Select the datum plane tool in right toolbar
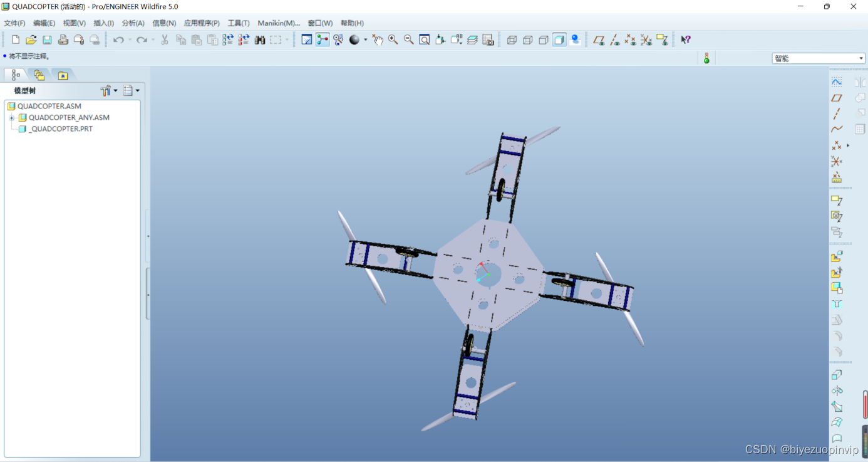This screenshot has height=462, width=868. 837,98
